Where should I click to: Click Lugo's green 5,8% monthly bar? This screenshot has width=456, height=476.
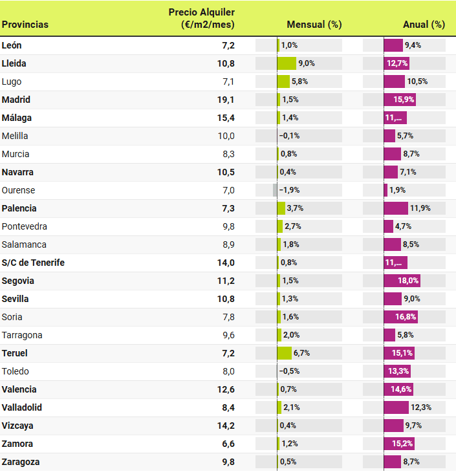(x=283, y=81)
